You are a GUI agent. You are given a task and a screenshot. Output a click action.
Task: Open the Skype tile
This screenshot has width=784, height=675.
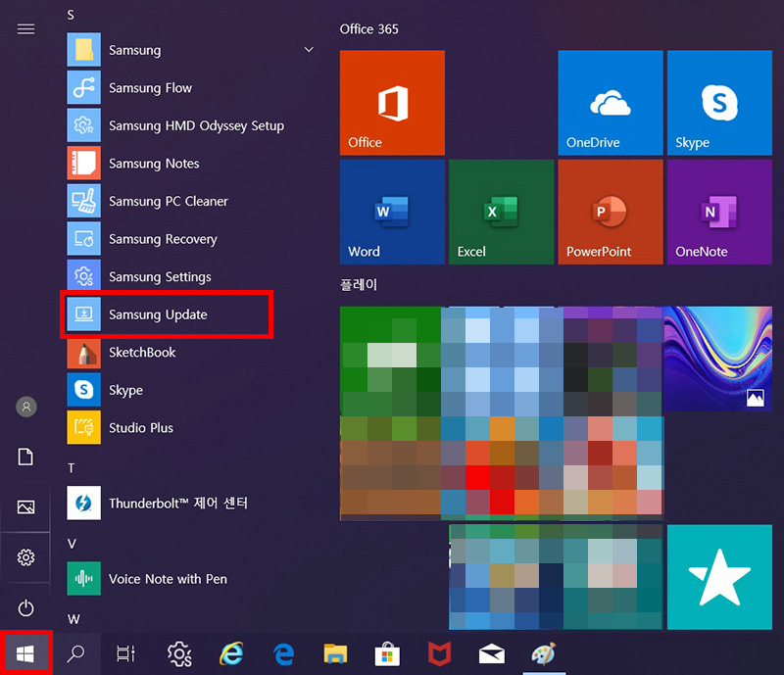[719, 103]
